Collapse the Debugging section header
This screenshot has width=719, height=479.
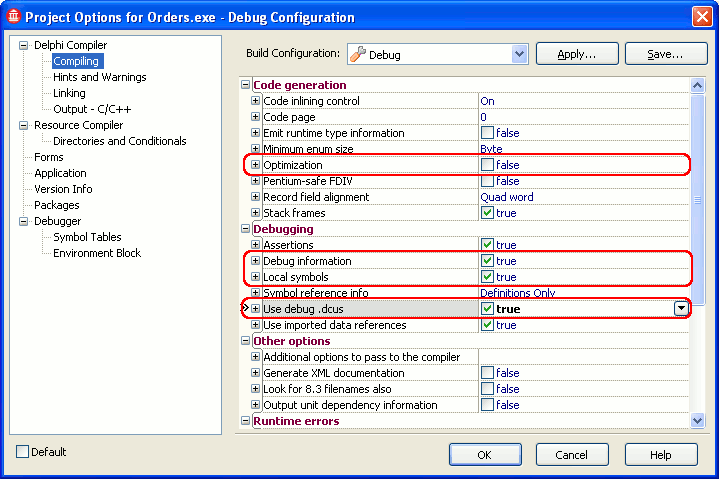pyautogui.click(x=246, y=229)
